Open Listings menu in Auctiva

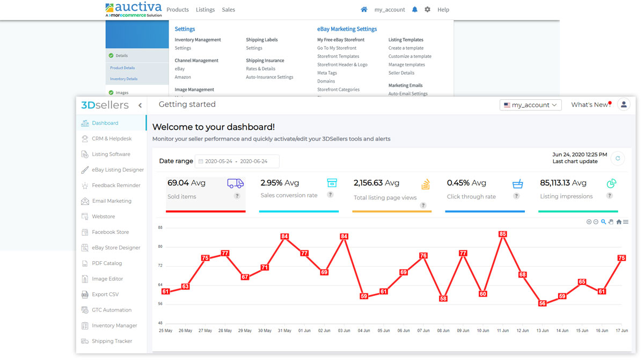click(x=205, y=10)
